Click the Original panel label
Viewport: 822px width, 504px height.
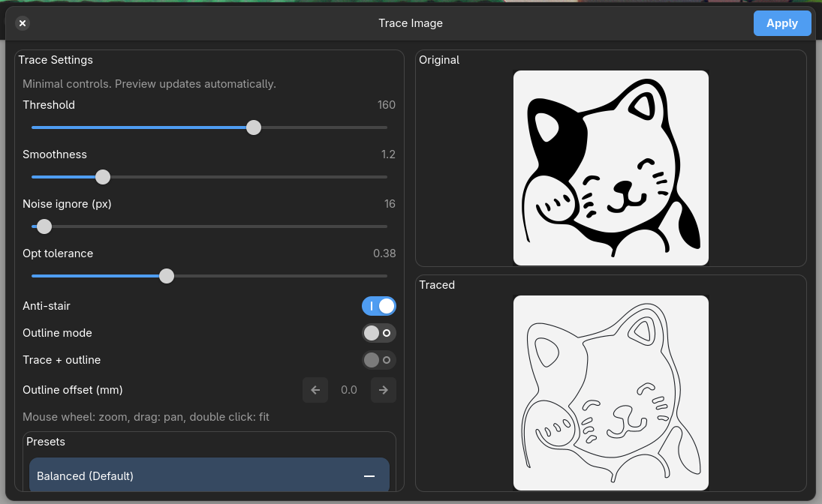pyautogui.click(x=439, y=60)
